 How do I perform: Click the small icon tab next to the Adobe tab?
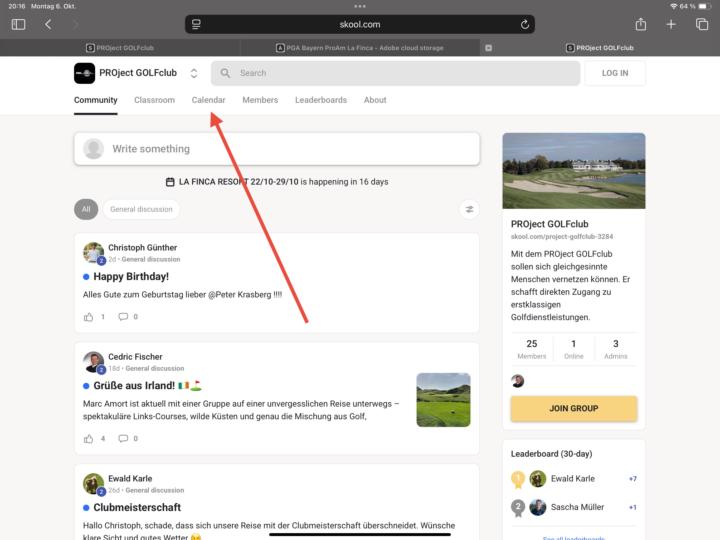(489, 48)
